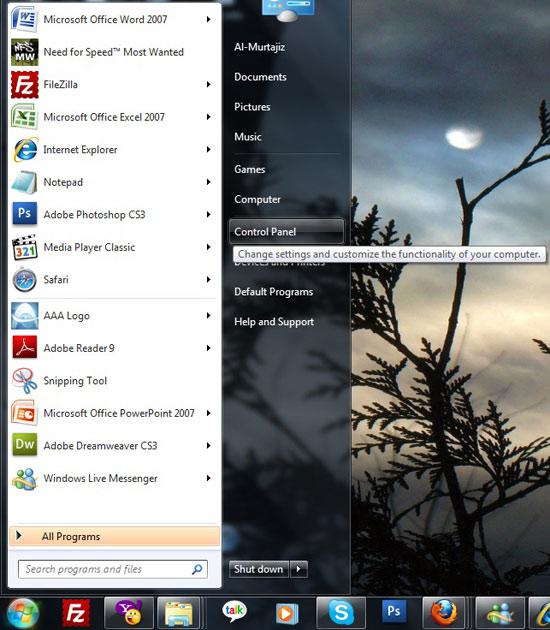Open the Al-Murtajiz user folder
The image size is (550, 630).
click(260, 47)
